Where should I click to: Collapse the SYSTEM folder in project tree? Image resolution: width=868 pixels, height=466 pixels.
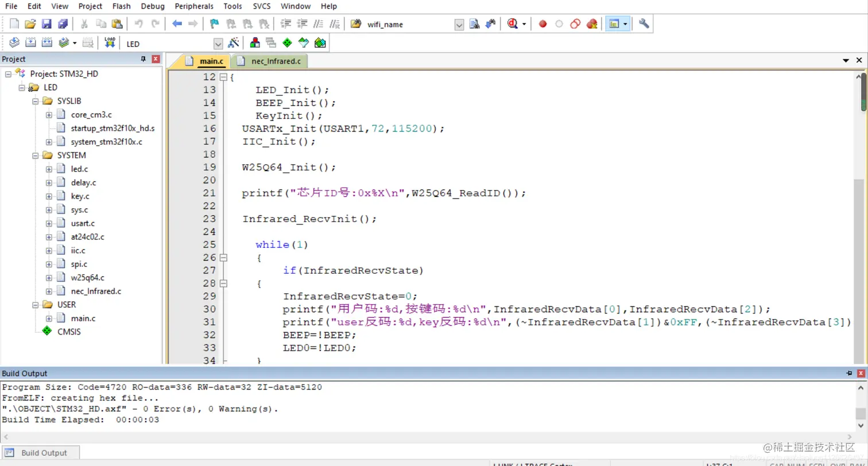36,156
